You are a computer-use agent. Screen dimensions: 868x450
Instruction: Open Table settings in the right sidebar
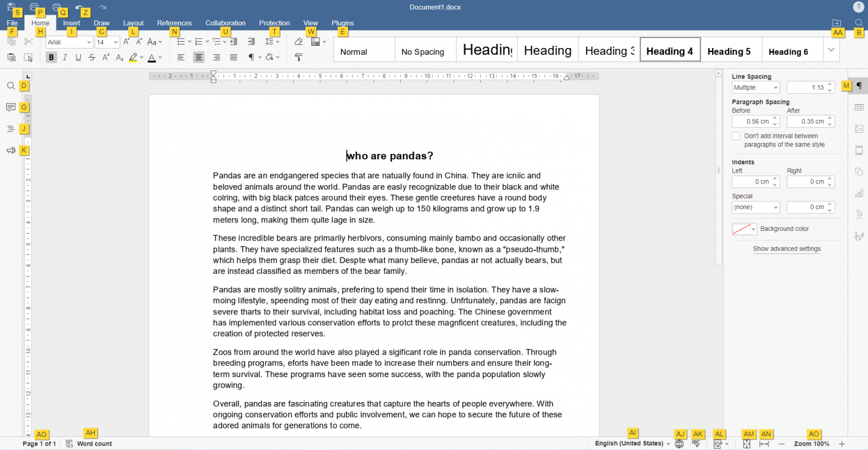coord(859,106)
